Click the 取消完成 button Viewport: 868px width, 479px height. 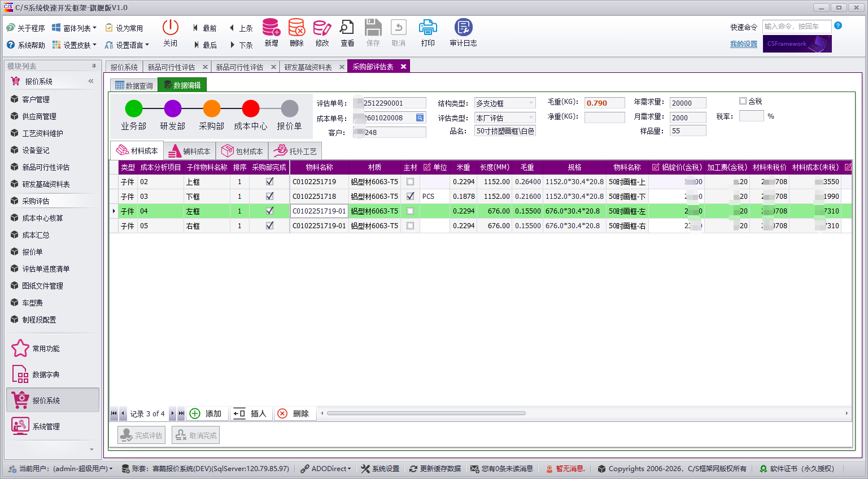[x=196, y=436]
